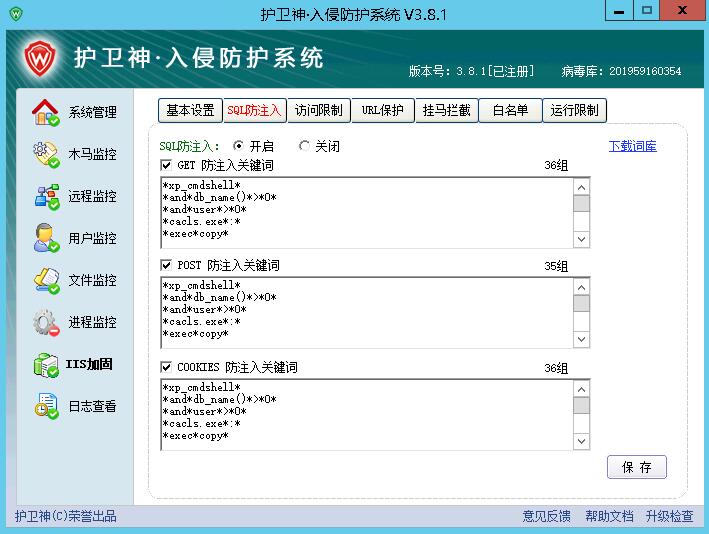Open 意见反馈 link in footer

(546, 516)
